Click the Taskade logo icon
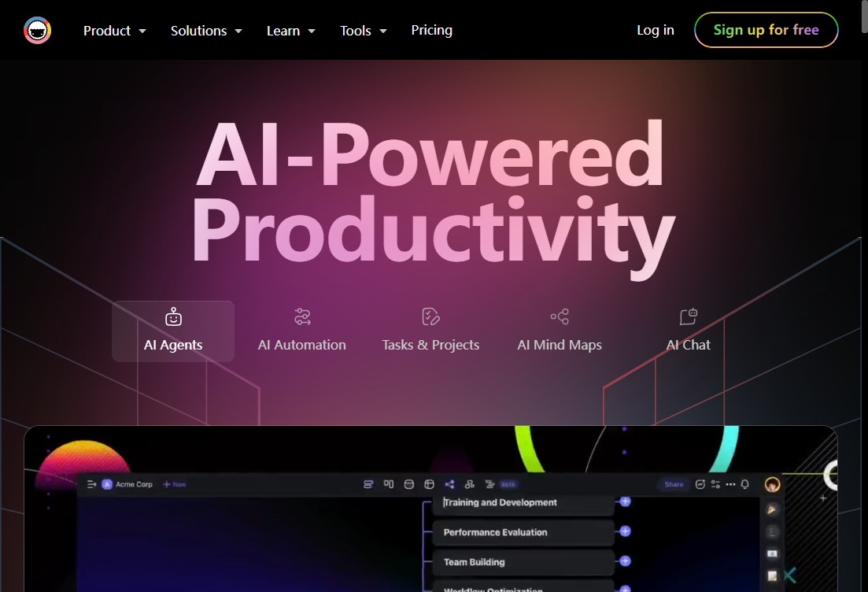This screenshot has width=868, height=592. pyautogui.click(x=37, y=31)
